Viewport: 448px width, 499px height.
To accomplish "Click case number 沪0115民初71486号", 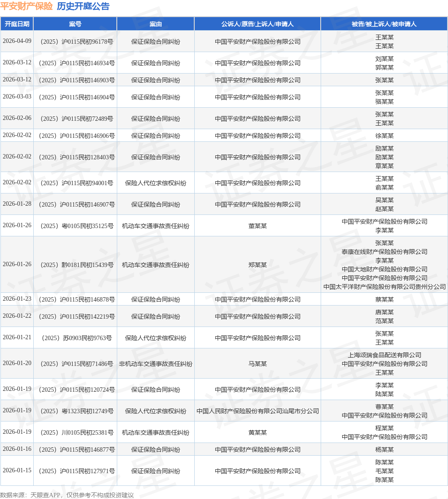I will [77, 364].
